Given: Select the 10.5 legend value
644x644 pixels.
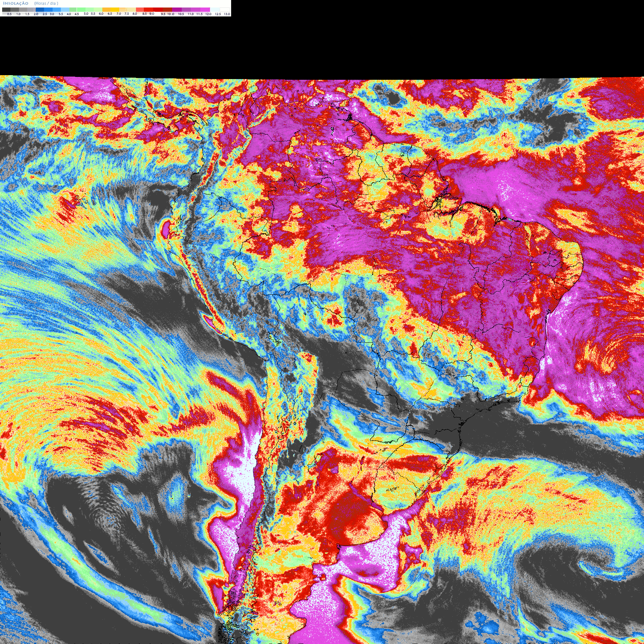Looking at the screenshot, I should [x=181, y=14].
